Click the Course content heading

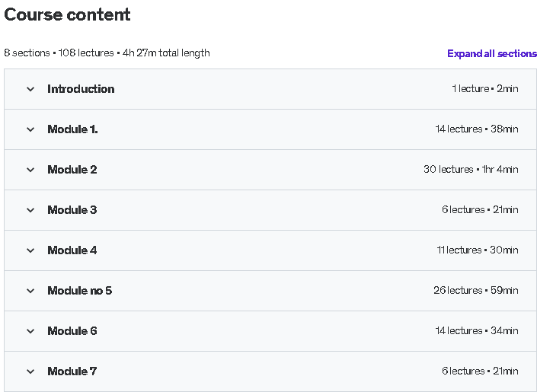(x=67, y=14)
